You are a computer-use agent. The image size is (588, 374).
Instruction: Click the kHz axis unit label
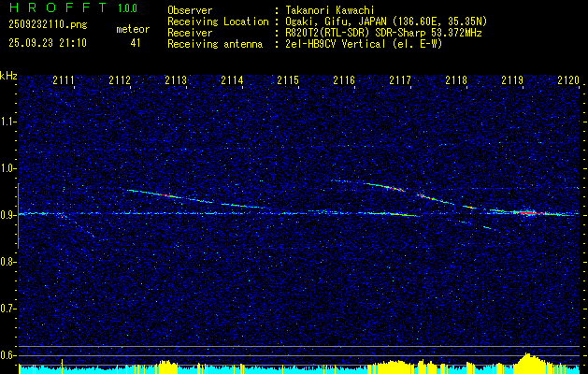(8, 76)
